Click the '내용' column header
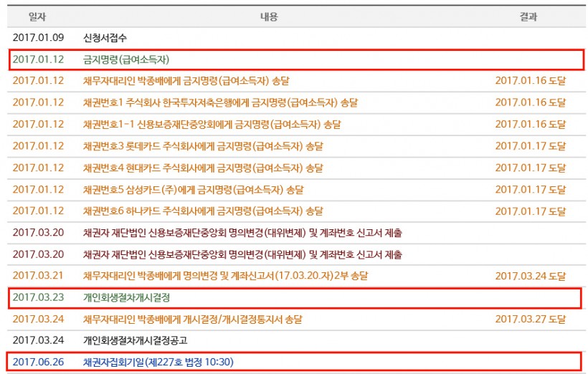This screenshot has height=374, width=588. [269, 16]
